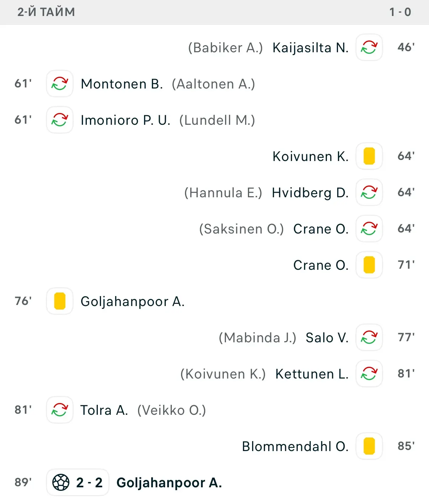Screen dimensions: 429x504
Task: Click the substitution icon beside Montonen B.
Action: tap(60, 84)
